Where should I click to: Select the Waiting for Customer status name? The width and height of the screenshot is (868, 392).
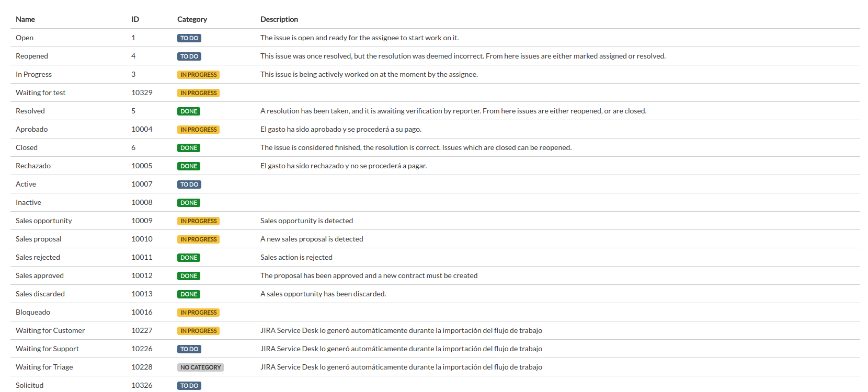50,330
